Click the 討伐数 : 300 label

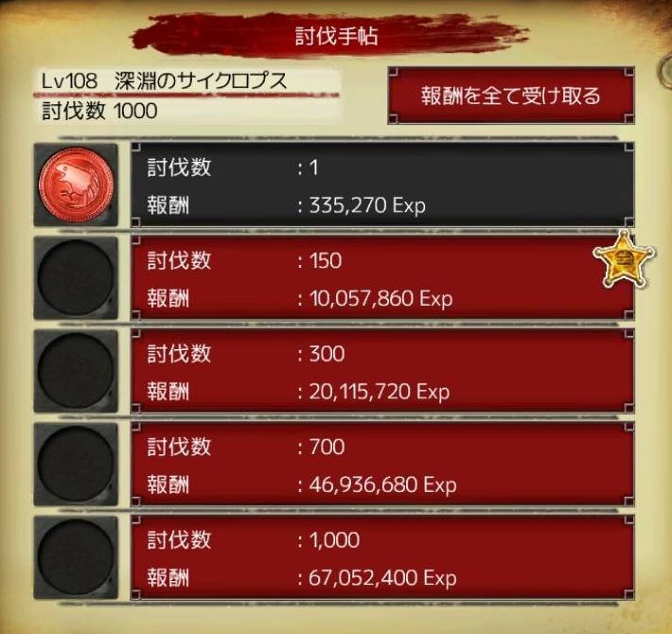point(245,354)
